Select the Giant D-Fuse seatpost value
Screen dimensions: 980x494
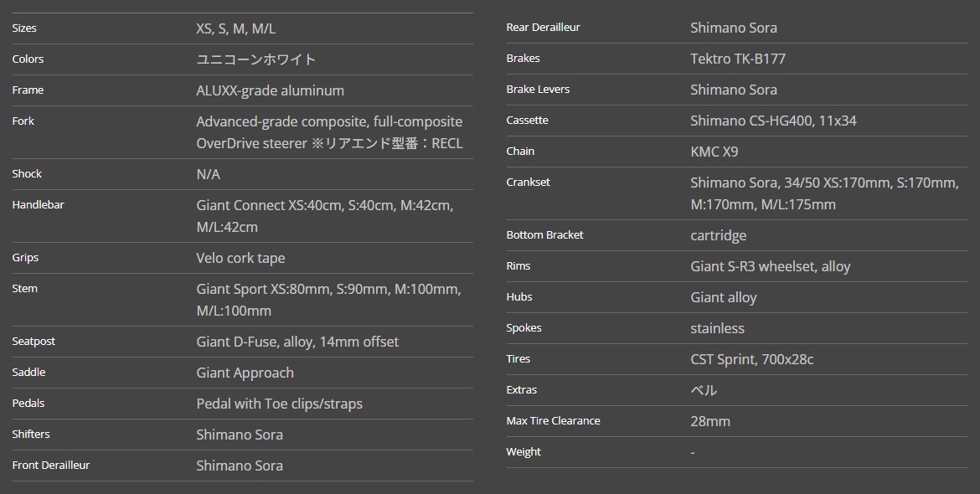click(x=297, y=342)
